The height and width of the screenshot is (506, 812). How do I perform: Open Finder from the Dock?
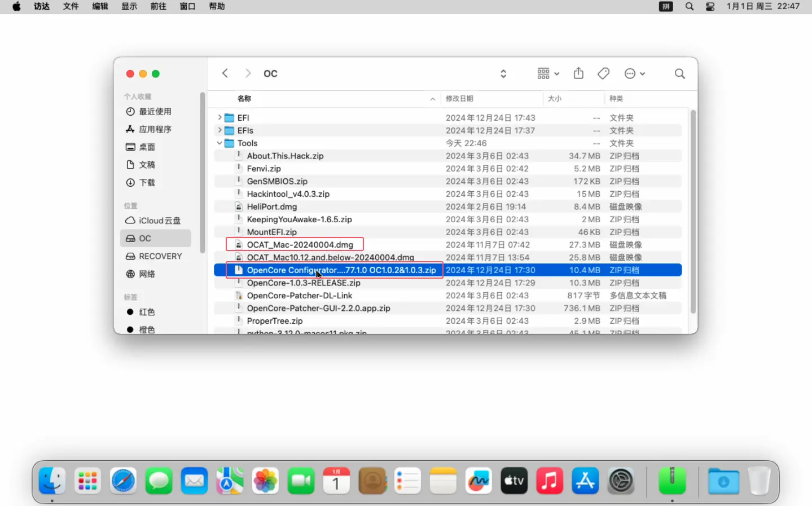[x=52, y=481]
